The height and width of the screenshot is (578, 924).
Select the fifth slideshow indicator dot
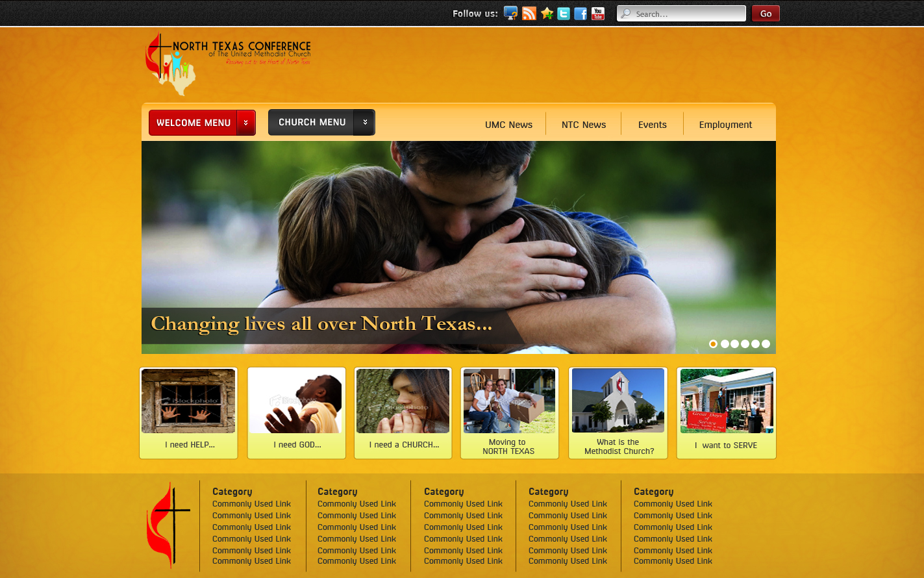[756, 344]
